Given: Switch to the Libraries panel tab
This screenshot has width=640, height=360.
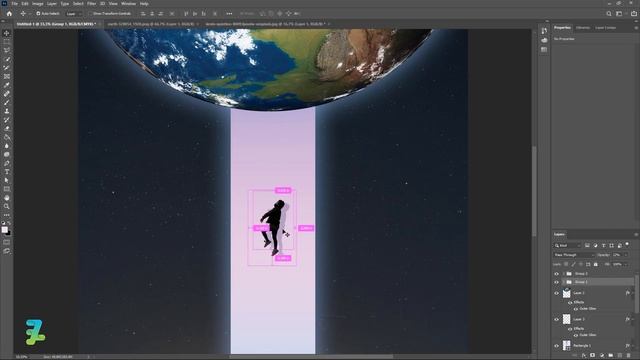Looking at the screenshot, I should pyautogui.click(x=582, y=28).
